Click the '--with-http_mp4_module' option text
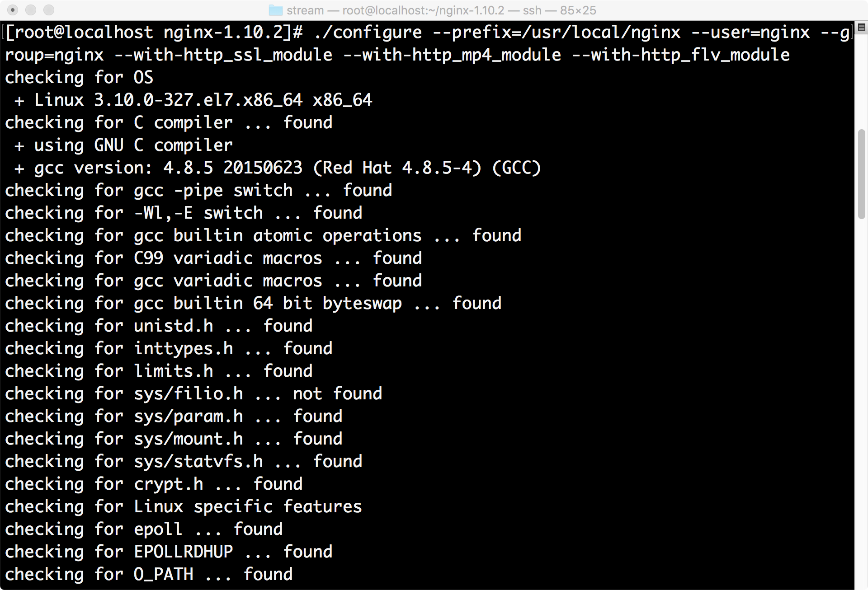868x590 pixels. tap(452, 55)
